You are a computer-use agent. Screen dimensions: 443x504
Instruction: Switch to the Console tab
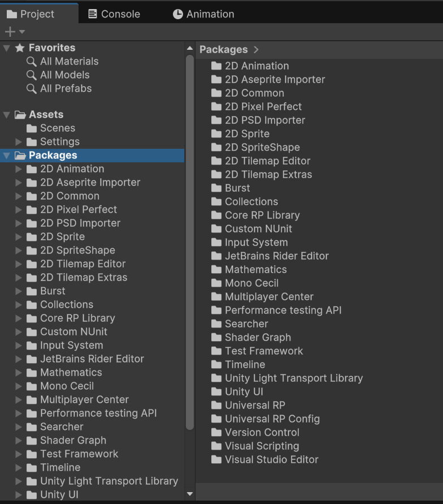point(114,14)
